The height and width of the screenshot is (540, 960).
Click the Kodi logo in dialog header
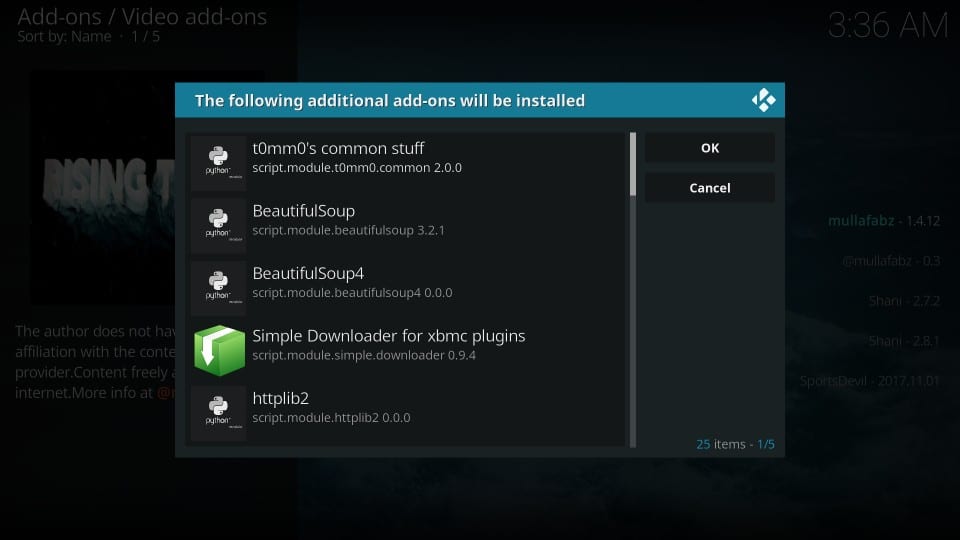(x=763, y=100)
